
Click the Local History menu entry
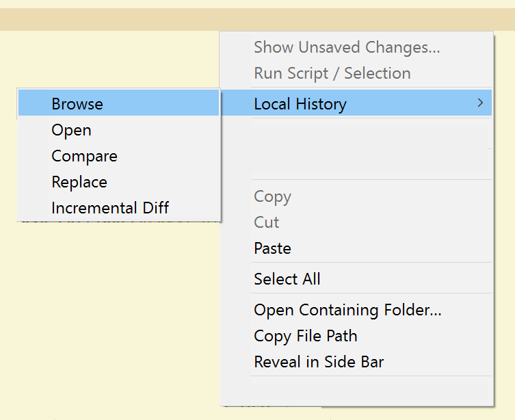[356, 103]
